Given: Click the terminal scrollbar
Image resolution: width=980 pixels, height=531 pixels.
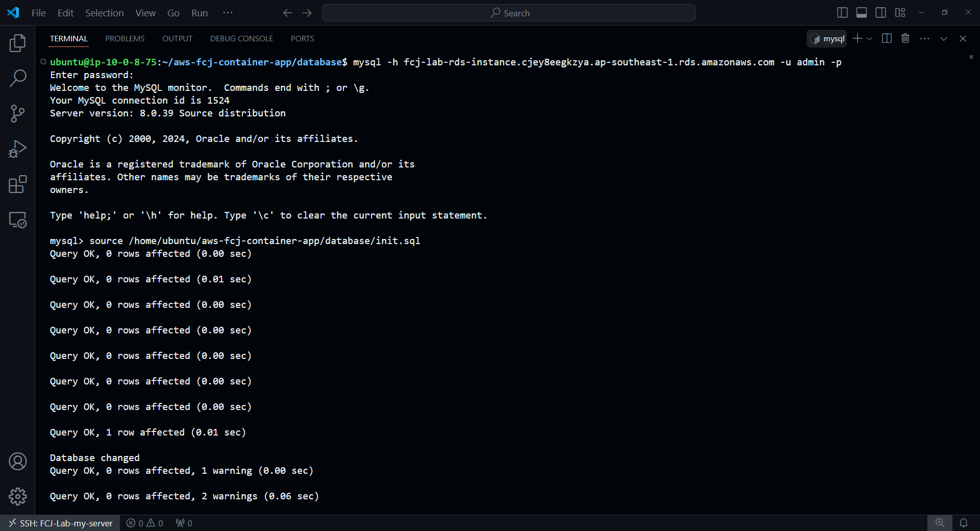Looking at the screenshot, I should click(971, 57).
